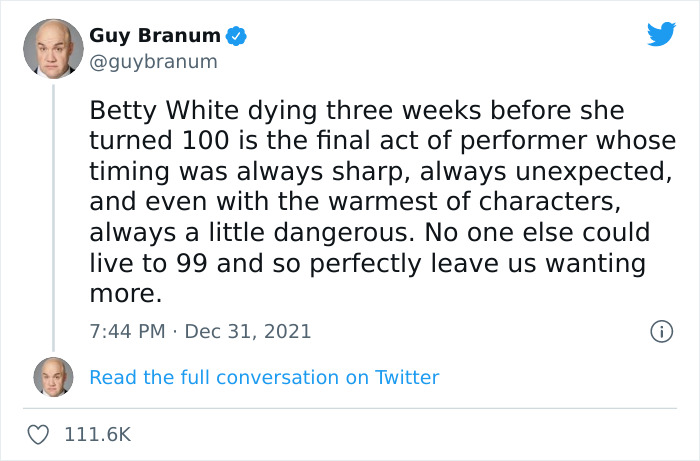Click the blue verified badge

(237, 37)
